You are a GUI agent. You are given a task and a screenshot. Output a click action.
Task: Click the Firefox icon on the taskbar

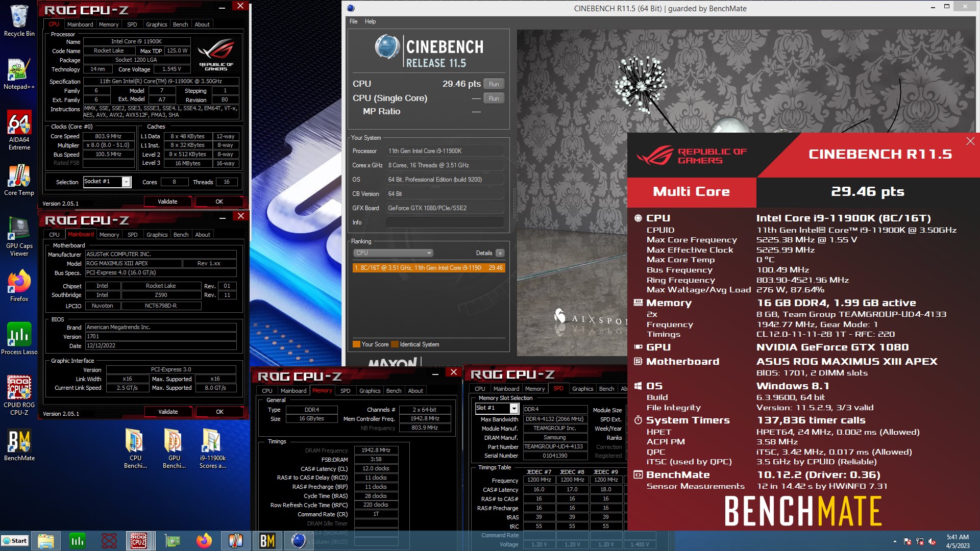pyautogui.click(x=204, y=541)
